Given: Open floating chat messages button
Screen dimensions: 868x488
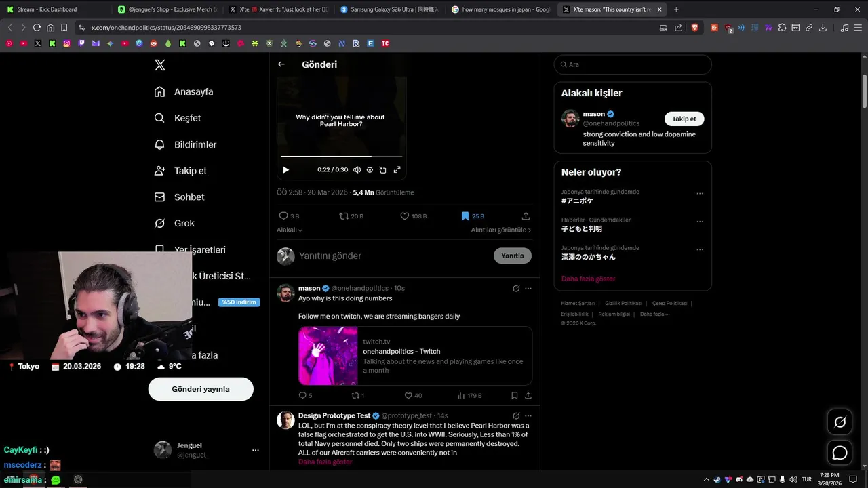Looking at the screenshot, I should coord(840,453).
